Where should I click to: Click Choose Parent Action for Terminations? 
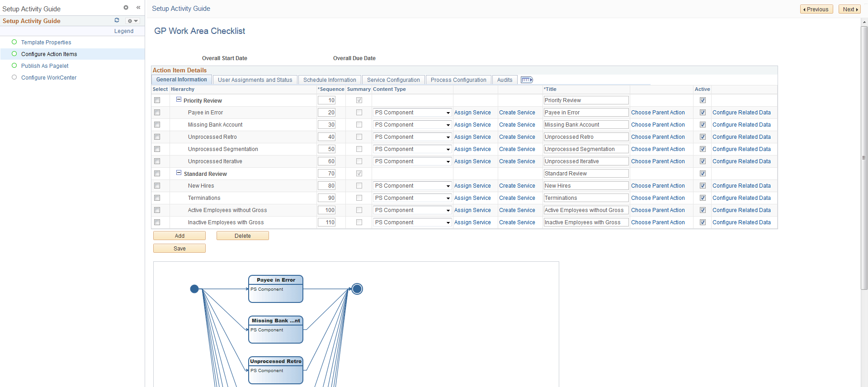[658, 198]
